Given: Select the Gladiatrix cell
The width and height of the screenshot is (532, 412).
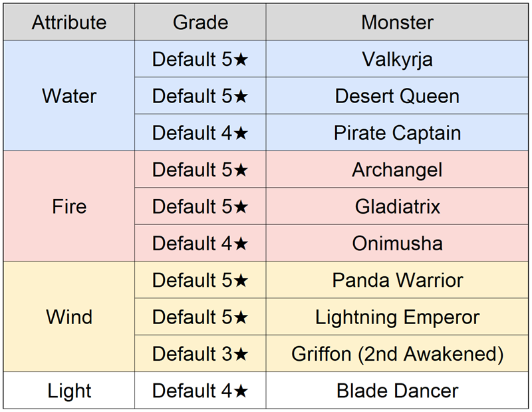Looking at the screenshot, I should click(x=397, y=206).
